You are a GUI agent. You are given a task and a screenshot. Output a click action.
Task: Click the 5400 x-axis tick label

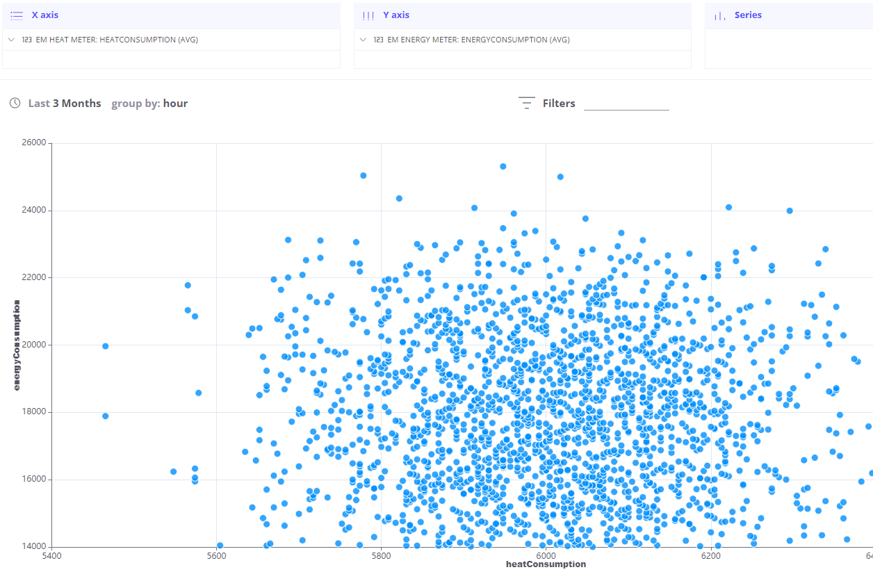pyautogui.click(x=51, y=555)
